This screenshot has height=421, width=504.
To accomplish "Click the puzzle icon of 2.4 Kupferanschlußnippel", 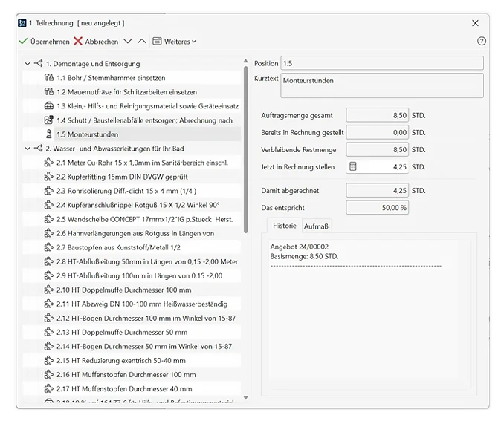I will coord(48,205).
